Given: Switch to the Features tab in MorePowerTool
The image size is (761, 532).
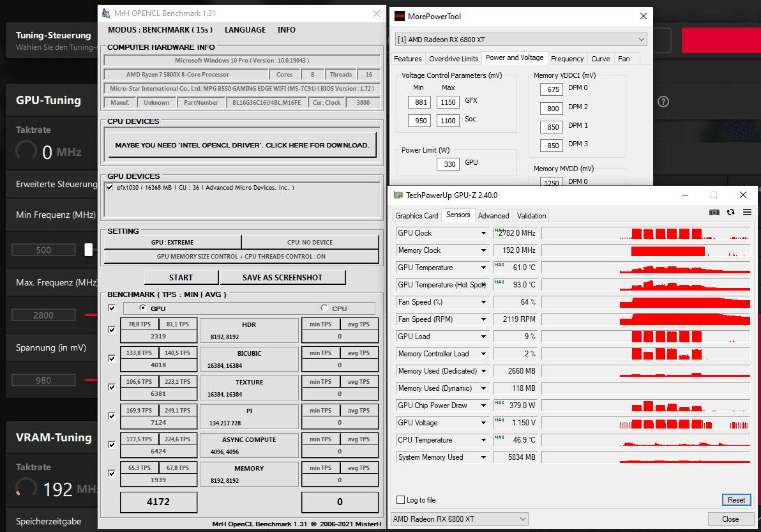Looking at the screenshot, I should [x=408, y=59].
